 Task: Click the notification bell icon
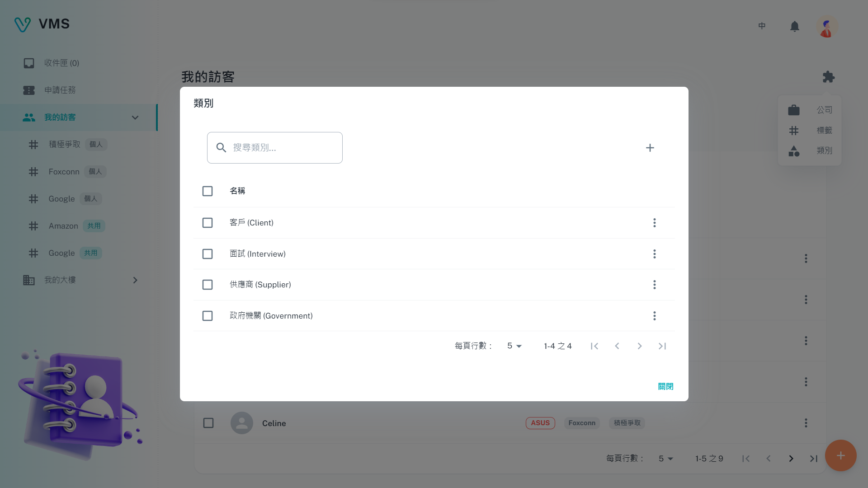click(x=794, y=26)
